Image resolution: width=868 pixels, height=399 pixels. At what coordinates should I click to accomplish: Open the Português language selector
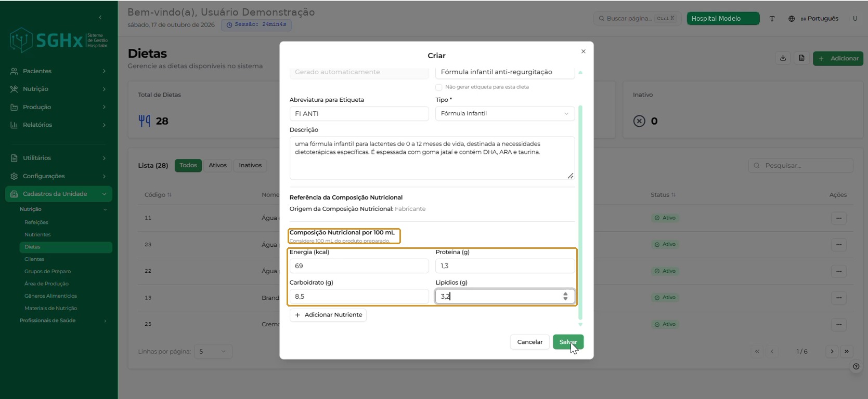[813, 19]
